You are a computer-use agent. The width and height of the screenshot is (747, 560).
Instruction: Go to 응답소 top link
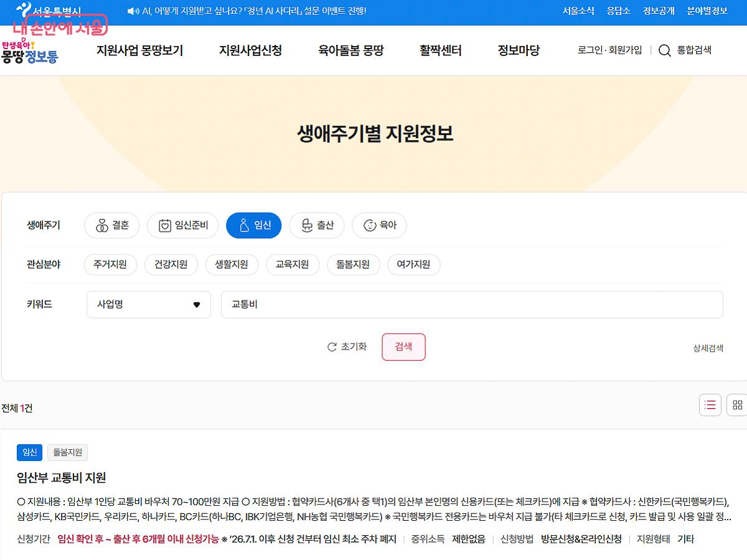(619, 11)
